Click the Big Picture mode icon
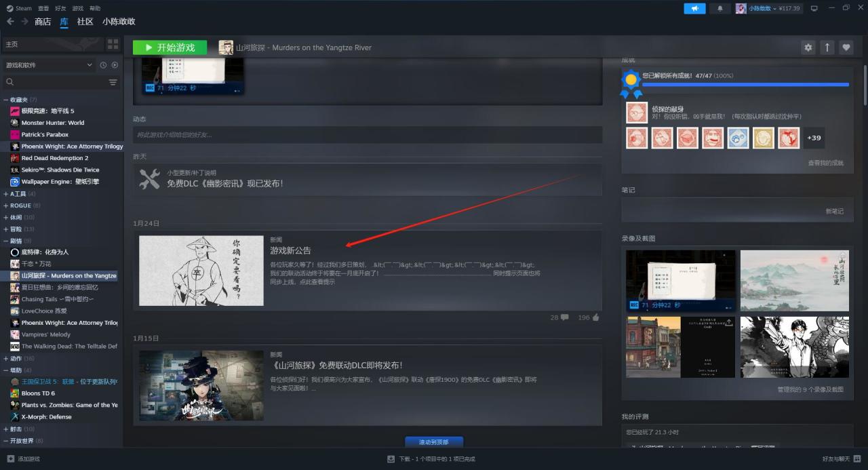The height and width of the screenshot is (470, 868). click(814, 8)
